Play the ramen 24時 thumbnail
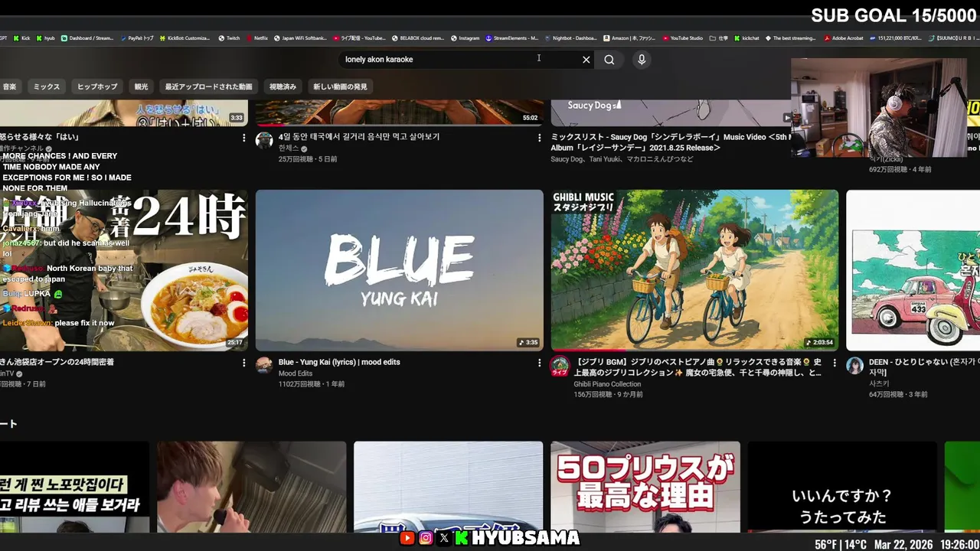Image resolution: width=980 pixels, height=551 pixels. pos(124,271)
